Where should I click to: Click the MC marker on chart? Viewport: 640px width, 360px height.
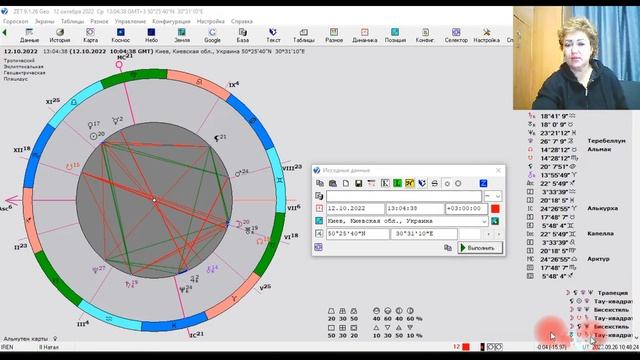click(x=124, y=58)
